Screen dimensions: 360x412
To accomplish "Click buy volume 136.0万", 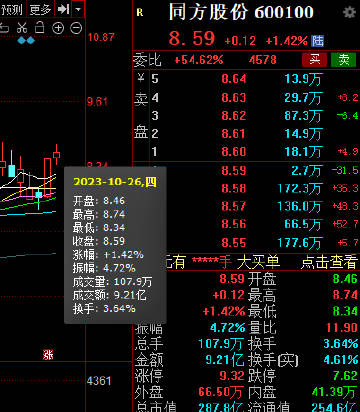I will [300, 206].
